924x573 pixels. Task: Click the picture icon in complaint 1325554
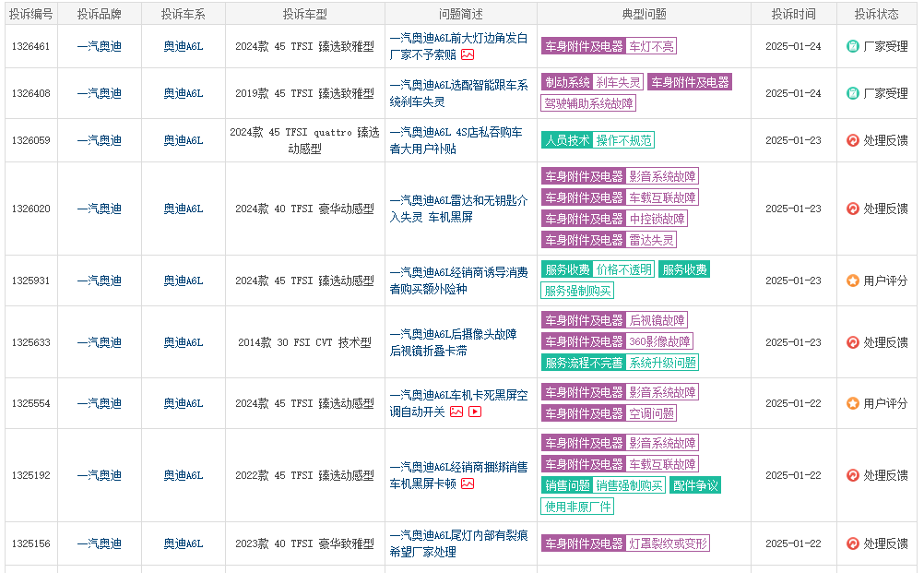(x=456, y=412)
